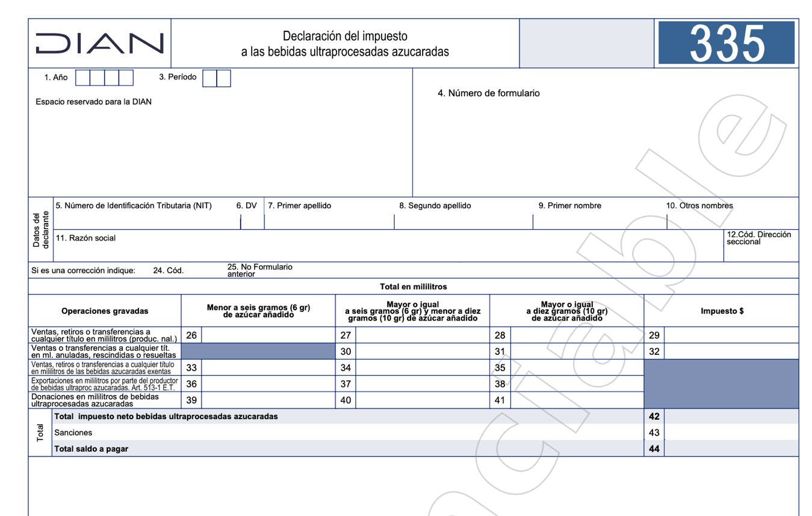
Task: Click 'Mayor o igual a diez gramos' header
Action: coord(566,311)
